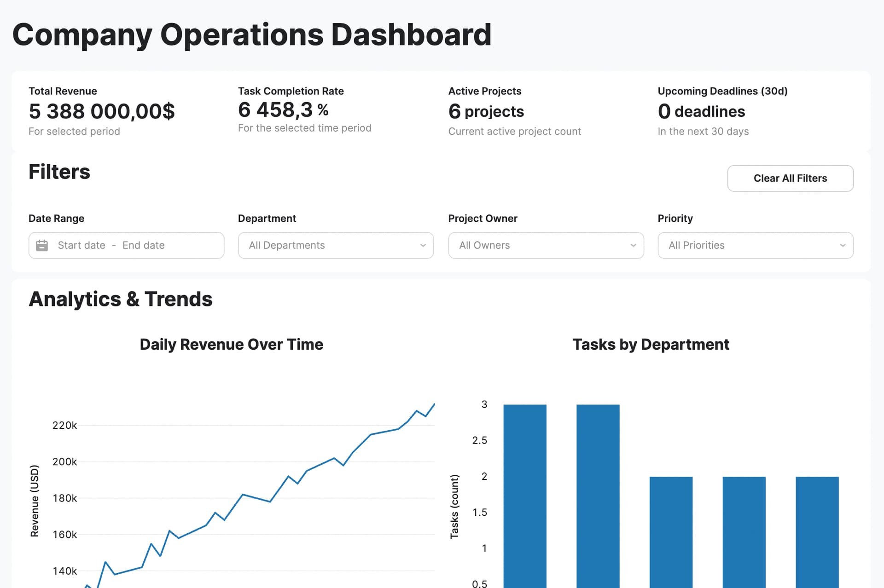
Task: Click the Upcoming Deadlines metric
Action: pos(701,111)
